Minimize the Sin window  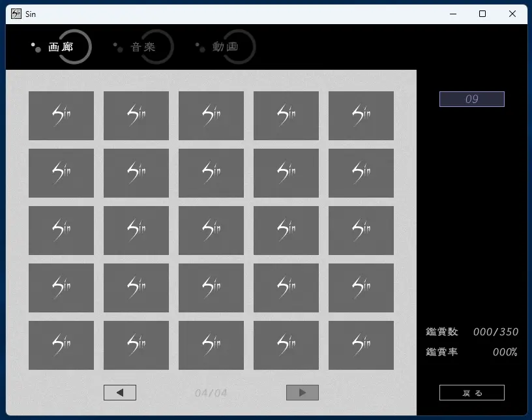click(452, 14)
